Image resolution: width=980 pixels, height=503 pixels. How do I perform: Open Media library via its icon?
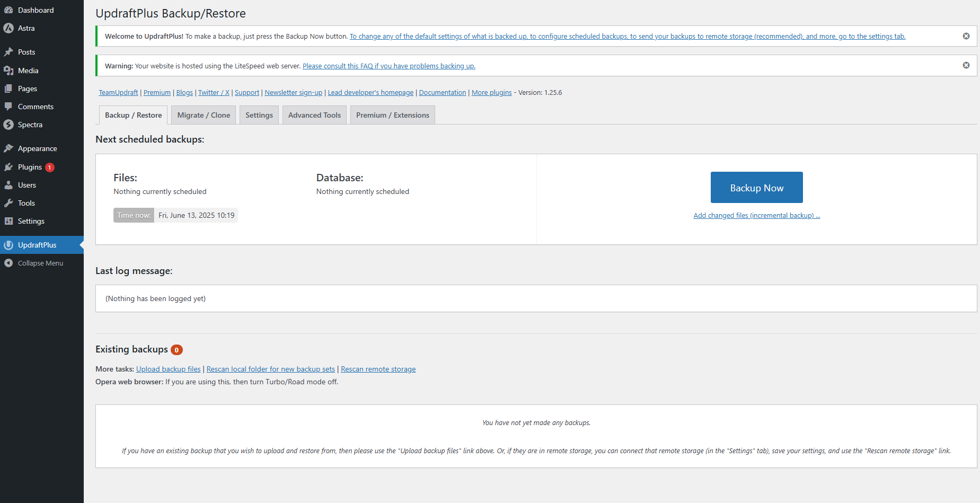pos(8,70)
